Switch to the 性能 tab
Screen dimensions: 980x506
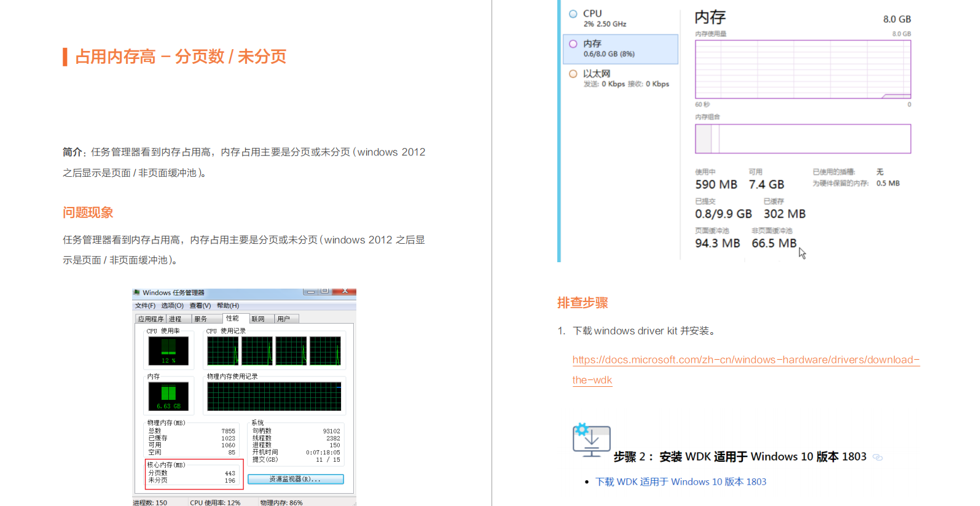236,318
